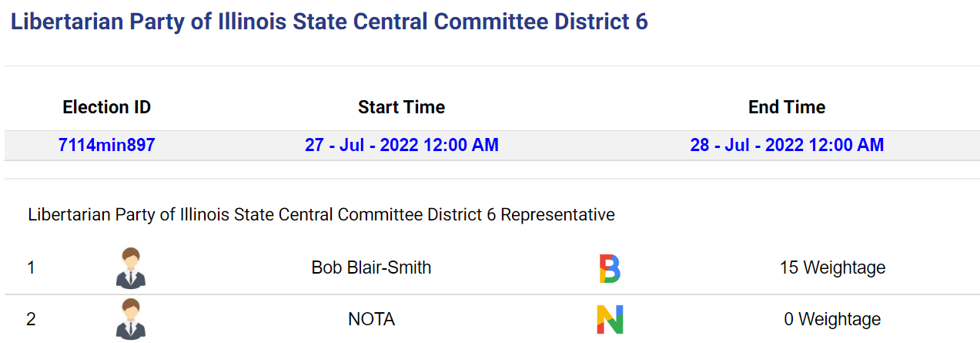Click row number 2 in candidate list

pos(31,319)
